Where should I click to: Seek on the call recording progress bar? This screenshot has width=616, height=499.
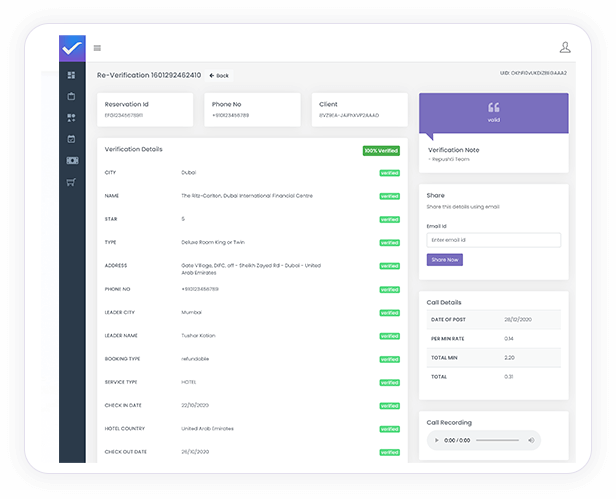pos(498,440)
